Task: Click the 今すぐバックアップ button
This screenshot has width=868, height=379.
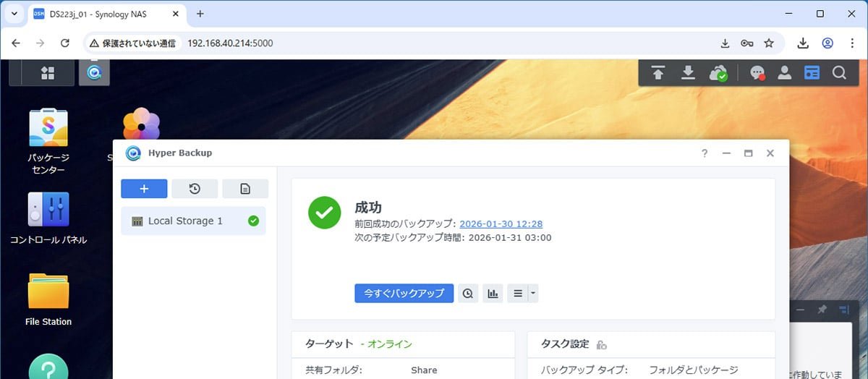Action: tap(404, 293)
